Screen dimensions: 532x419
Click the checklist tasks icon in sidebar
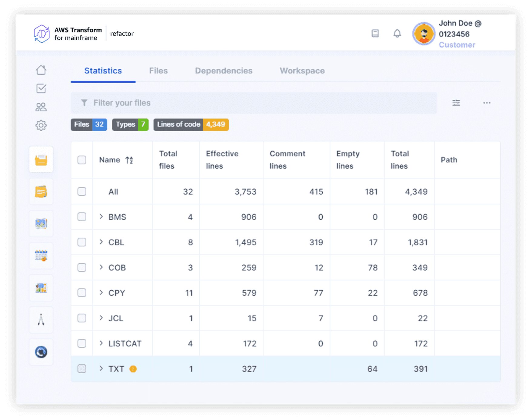(x=41, y=88)
